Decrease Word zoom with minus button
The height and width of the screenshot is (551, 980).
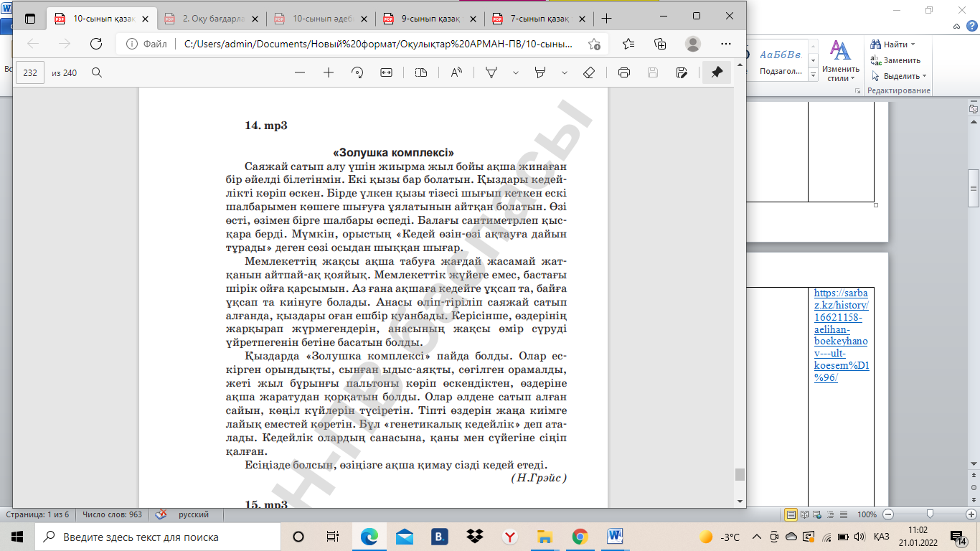887,514
